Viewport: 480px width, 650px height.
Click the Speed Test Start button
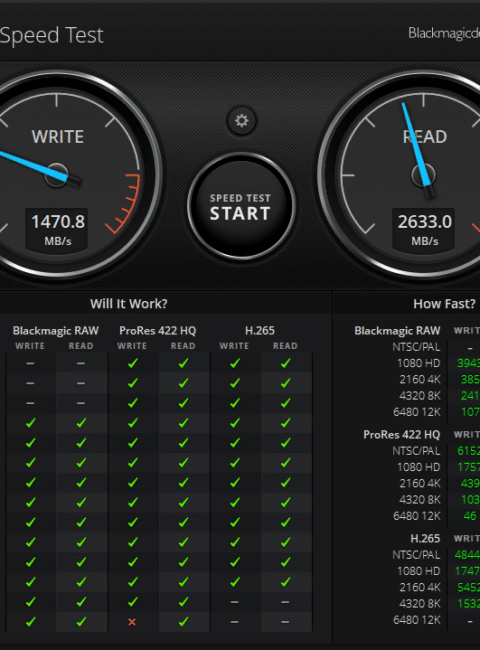241,206
